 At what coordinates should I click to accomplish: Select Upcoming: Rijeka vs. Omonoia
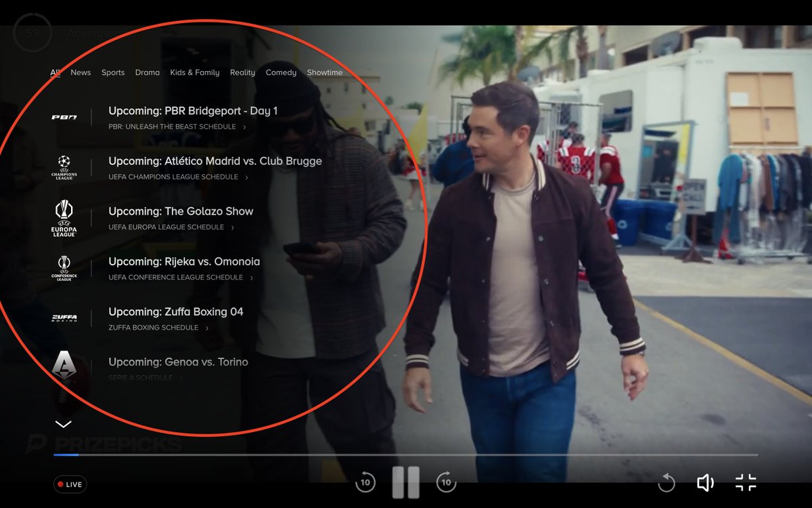coord(184,261)
